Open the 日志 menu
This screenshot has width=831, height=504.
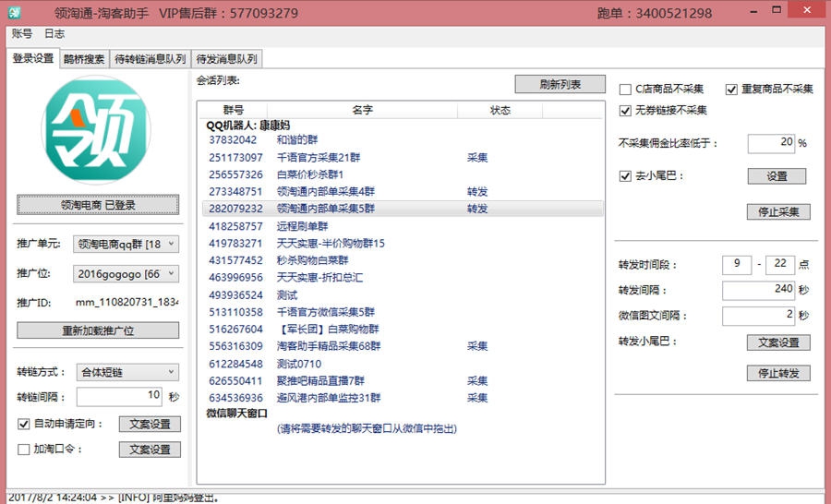[x=54, y=34]
